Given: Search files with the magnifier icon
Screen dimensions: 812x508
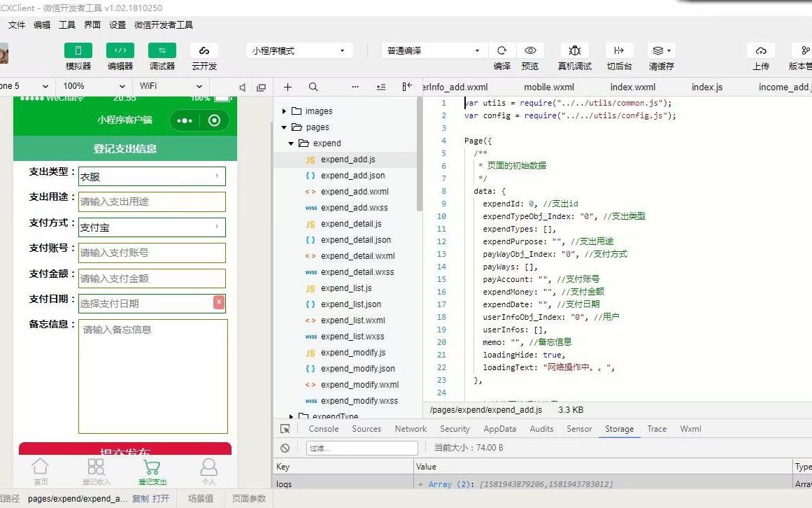Looking at the screenshot, I should (x=313, y=87).
